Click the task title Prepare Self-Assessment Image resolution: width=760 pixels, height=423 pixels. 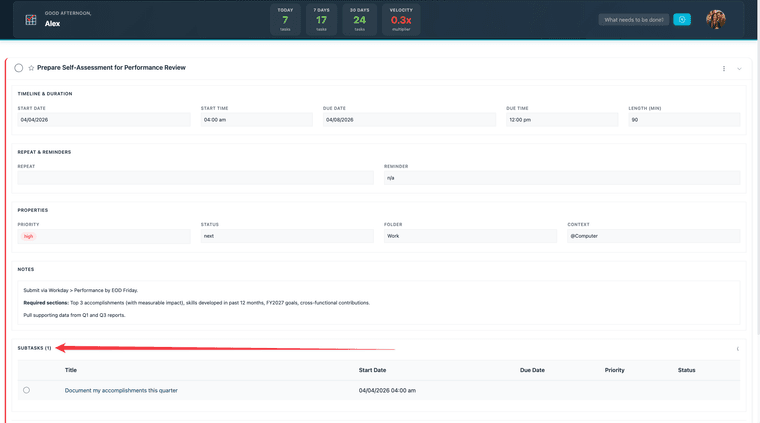pos(111,68)
